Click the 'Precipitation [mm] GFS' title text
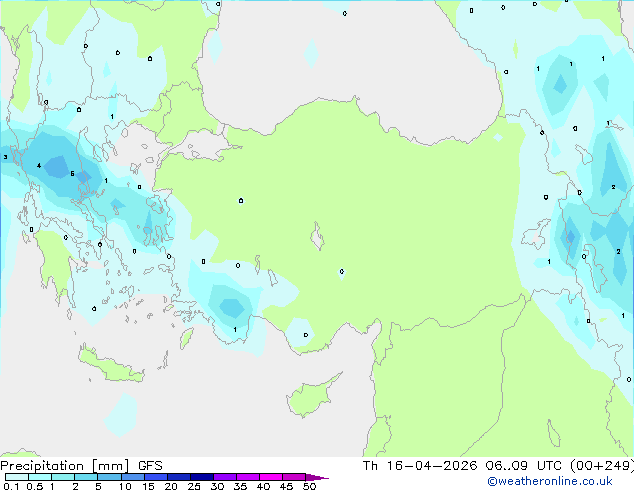 coord(81,466)
